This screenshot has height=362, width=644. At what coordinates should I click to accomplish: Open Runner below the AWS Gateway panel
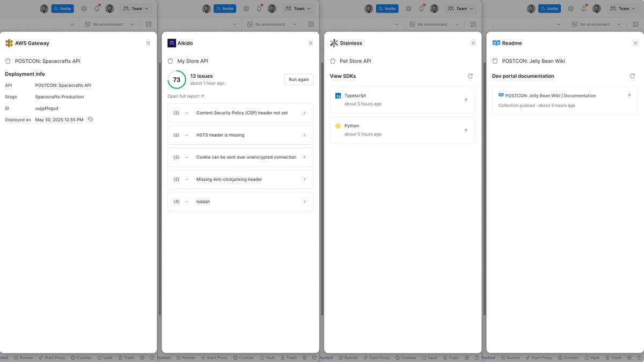[23, 358]
